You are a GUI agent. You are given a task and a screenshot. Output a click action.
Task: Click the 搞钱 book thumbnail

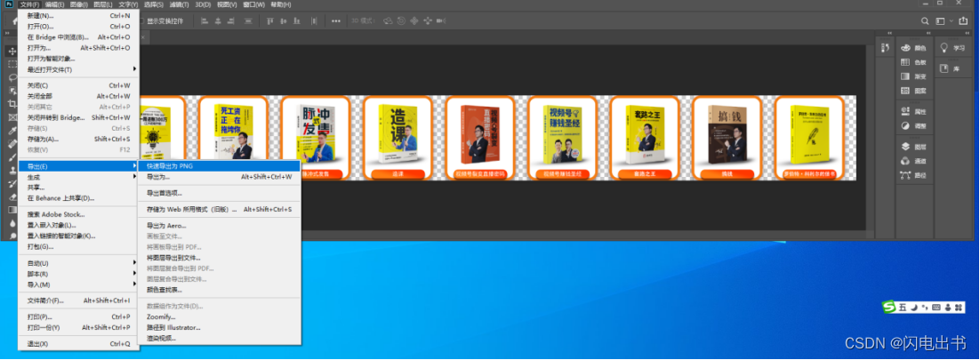[727, 138]
